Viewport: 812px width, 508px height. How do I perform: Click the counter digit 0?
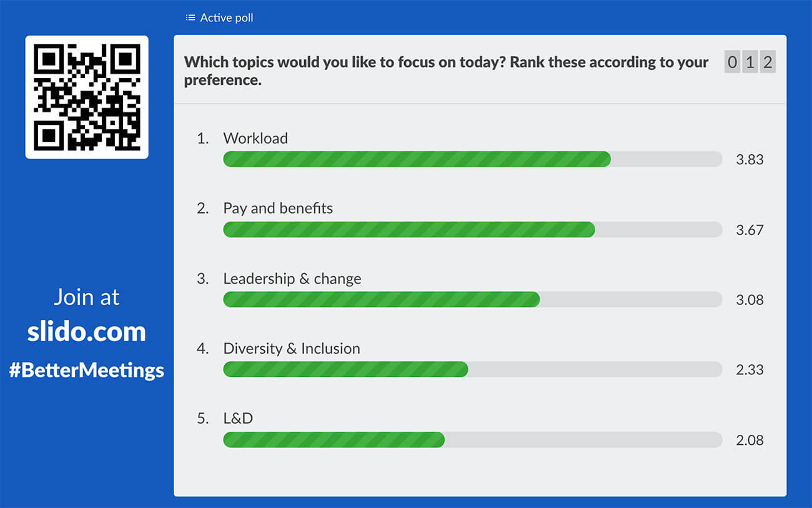731,62
